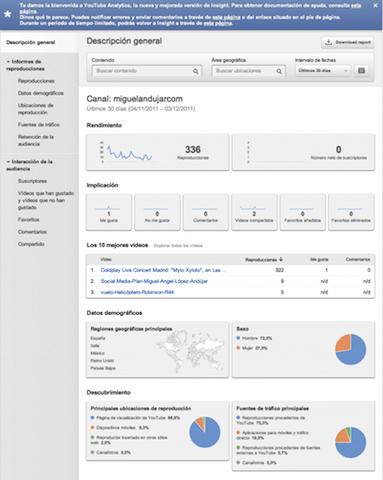This screenshot has height=480, width=383.
Task: Open Reproducciones report in sidebar
Action: click(36, 81)
